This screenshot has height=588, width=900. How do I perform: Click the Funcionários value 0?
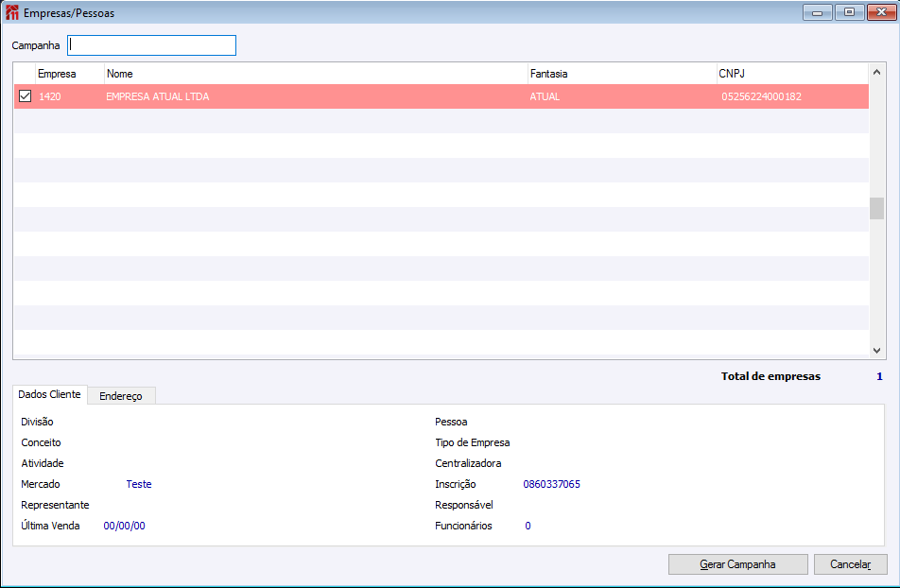(528, 526)
